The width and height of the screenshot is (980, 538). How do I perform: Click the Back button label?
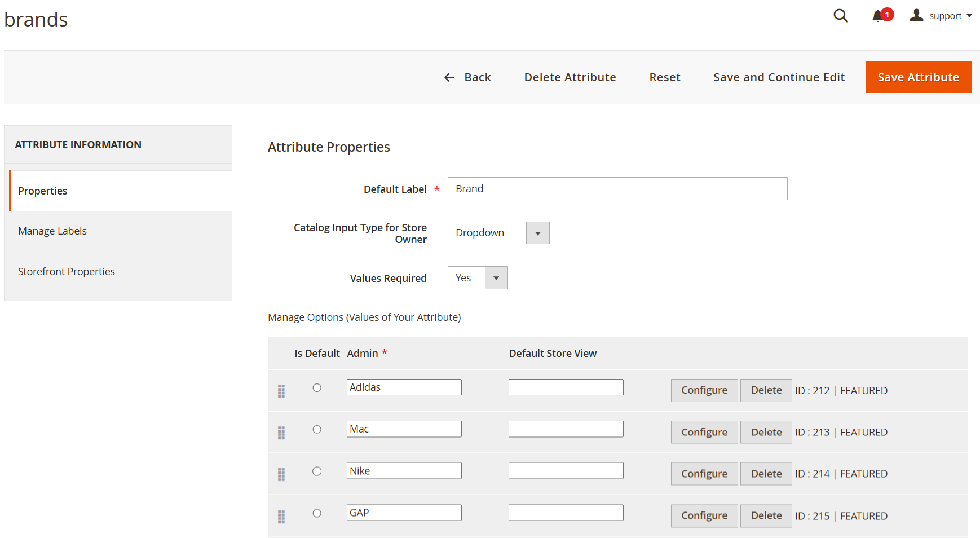point(478,77)
